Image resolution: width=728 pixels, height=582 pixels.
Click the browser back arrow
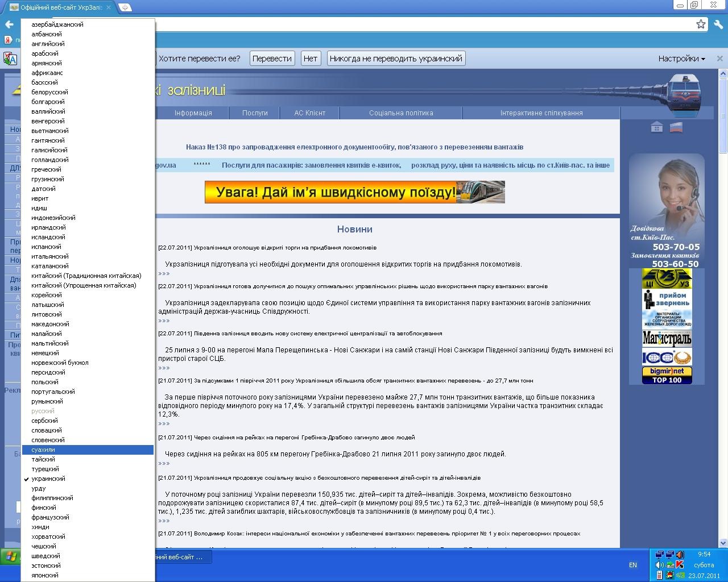9,24
